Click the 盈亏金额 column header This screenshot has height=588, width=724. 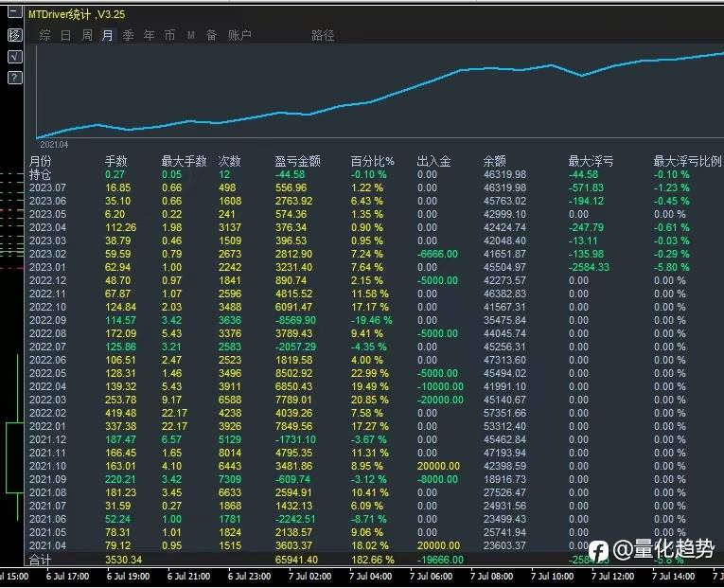coord(297,161)
